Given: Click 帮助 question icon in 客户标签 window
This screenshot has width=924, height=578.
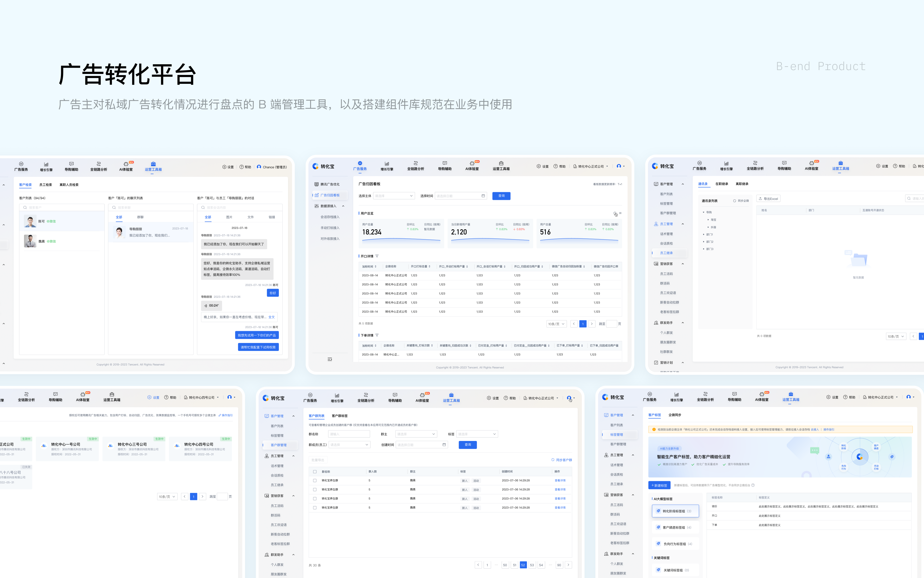Looking at the screenshot, I should pyautogui.click(x=845, y=397).
